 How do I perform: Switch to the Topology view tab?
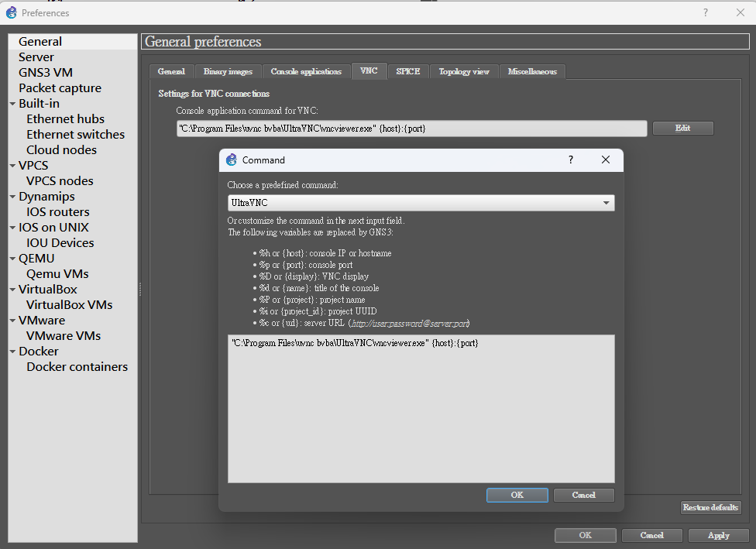point(464,71)
